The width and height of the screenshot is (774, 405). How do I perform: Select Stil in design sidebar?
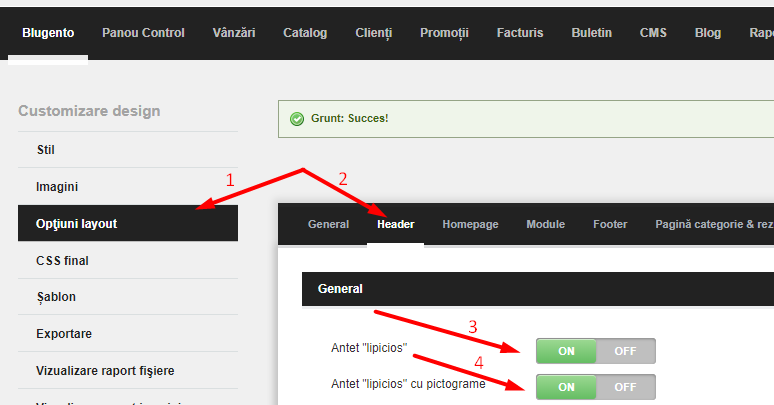point(128,150)
